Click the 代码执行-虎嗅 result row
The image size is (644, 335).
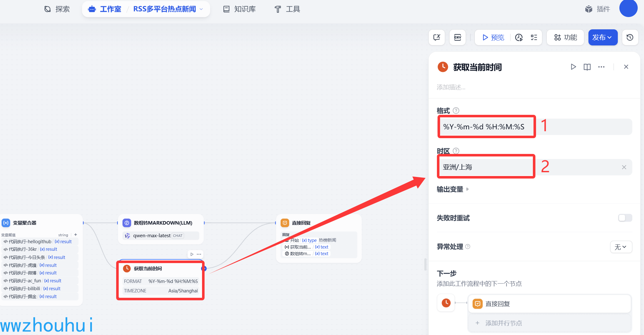point(40,265)
